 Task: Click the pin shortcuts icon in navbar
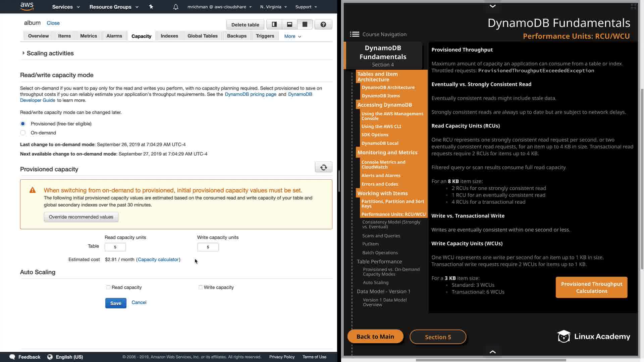(151, 7)
